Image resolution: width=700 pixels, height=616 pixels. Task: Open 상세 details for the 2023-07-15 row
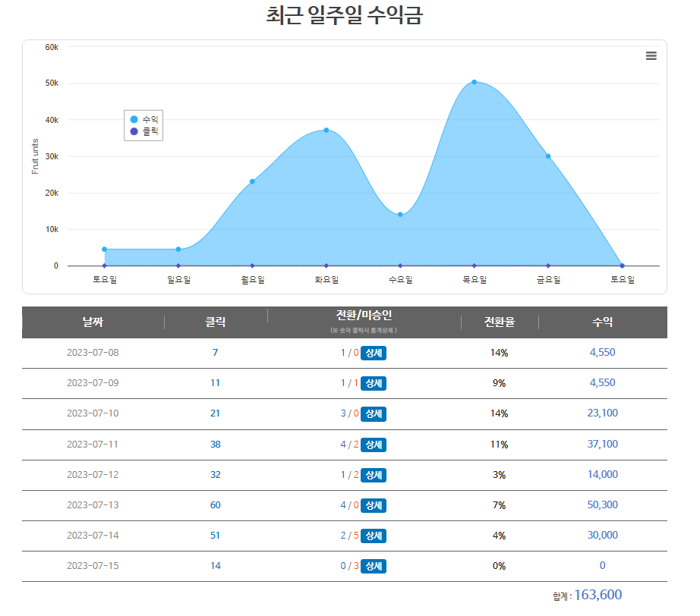pos(373,565)
